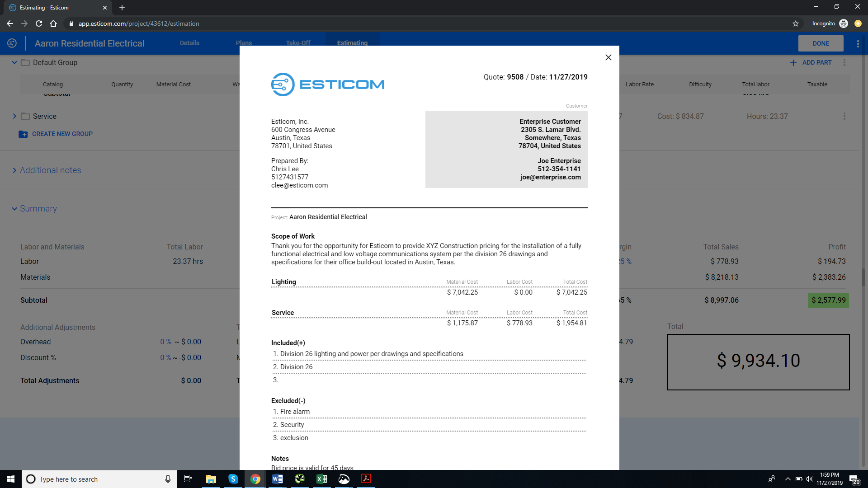The height and width of the screenshot is (488, 868).
Task: Open Default Group options menu
Action: 844,63
